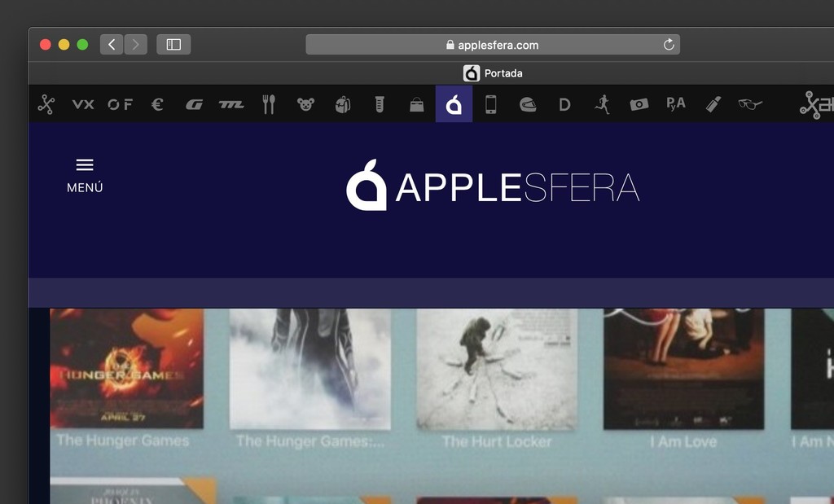Open the OF site icon

121,104
